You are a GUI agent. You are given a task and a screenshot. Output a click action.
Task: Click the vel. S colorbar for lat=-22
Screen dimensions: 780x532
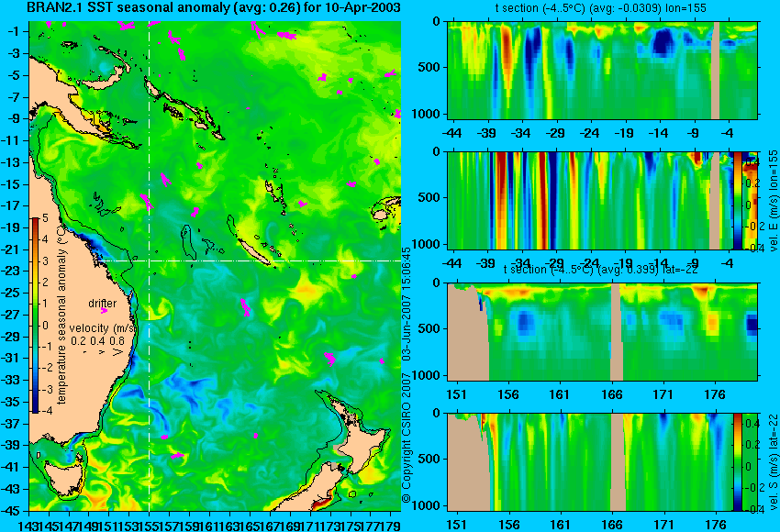(737, 462)
